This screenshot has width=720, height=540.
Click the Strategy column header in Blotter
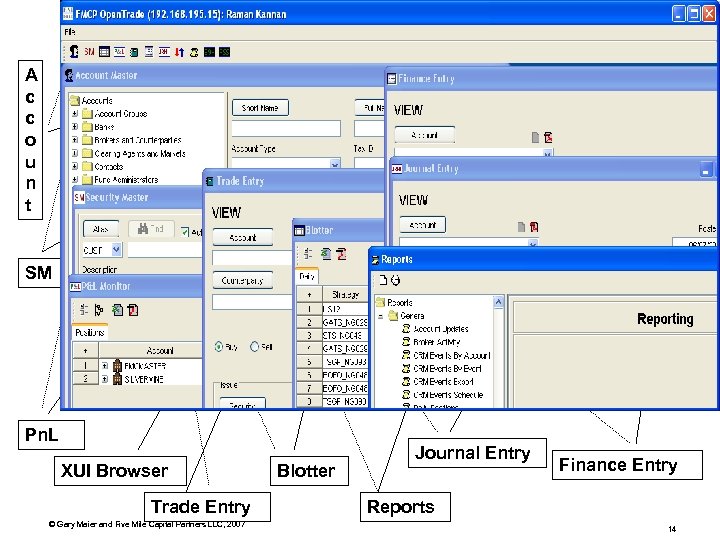pyautogui.click(x=345, y=294)
